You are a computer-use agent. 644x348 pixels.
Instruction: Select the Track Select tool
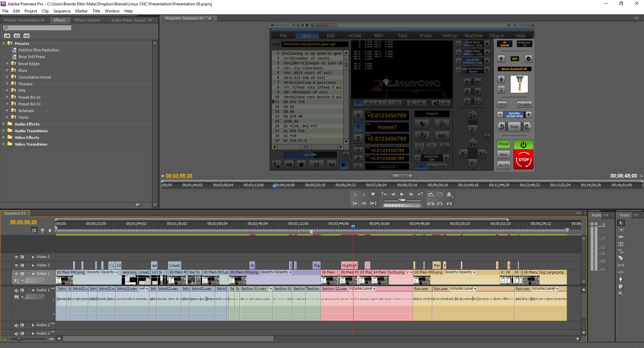[621, 230]
